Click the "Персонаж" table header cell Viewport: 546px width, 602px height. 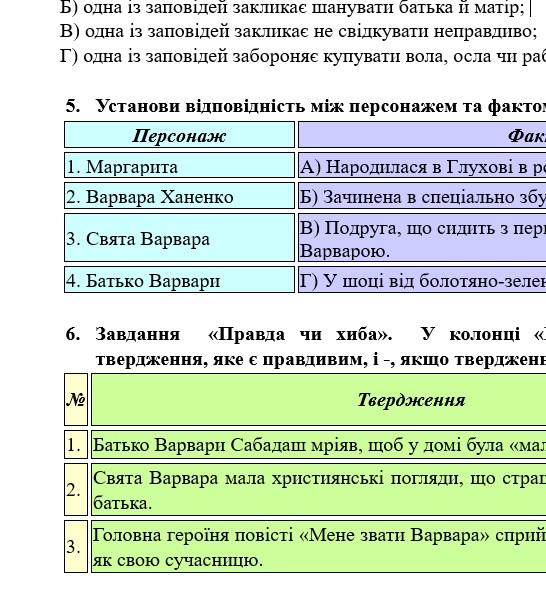179,135
